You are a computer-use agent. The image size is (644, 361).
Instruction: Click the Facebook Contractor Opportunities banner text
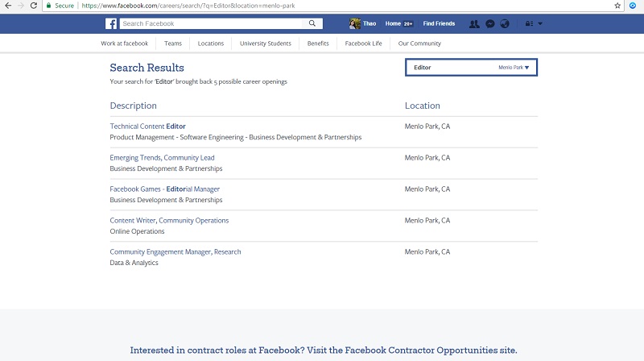[x=324, y=351]
